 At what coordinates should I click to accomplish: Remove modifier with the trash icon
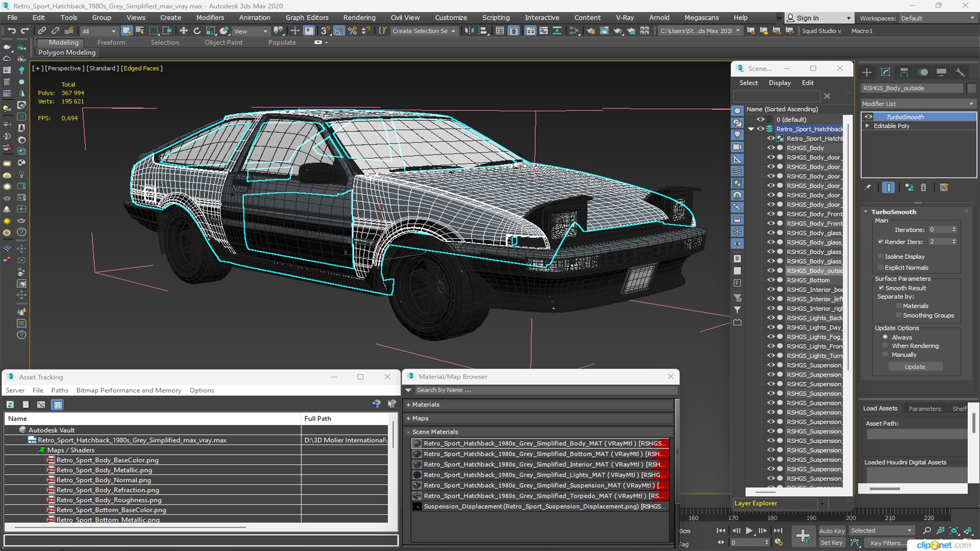click(923, 188)
